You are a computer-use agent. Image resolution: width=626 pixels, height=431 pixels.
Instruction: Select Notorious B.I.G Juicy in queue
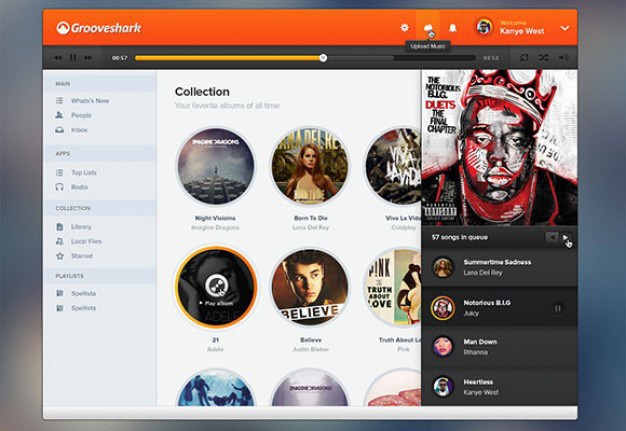click(499, 308)
